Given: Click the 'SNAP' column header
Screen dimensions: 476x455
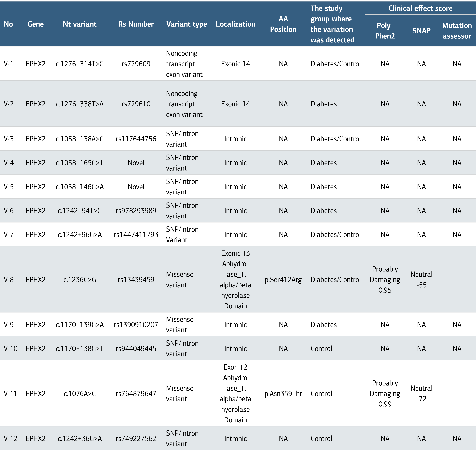Looking at the screenshot, I should pyautogui.click(x=421, y=31).
